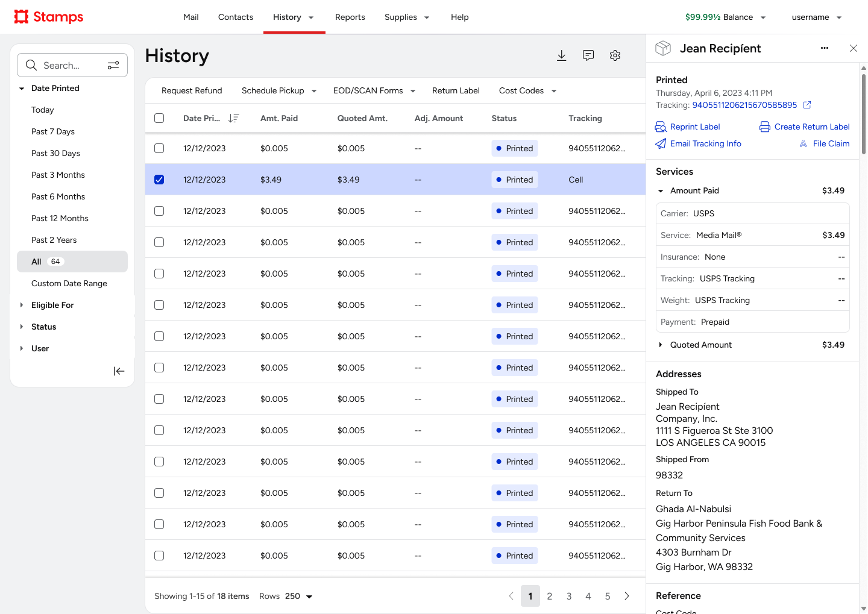
Task: Click the details panel vertical scrollbar
Action: [x=863, y=114]
